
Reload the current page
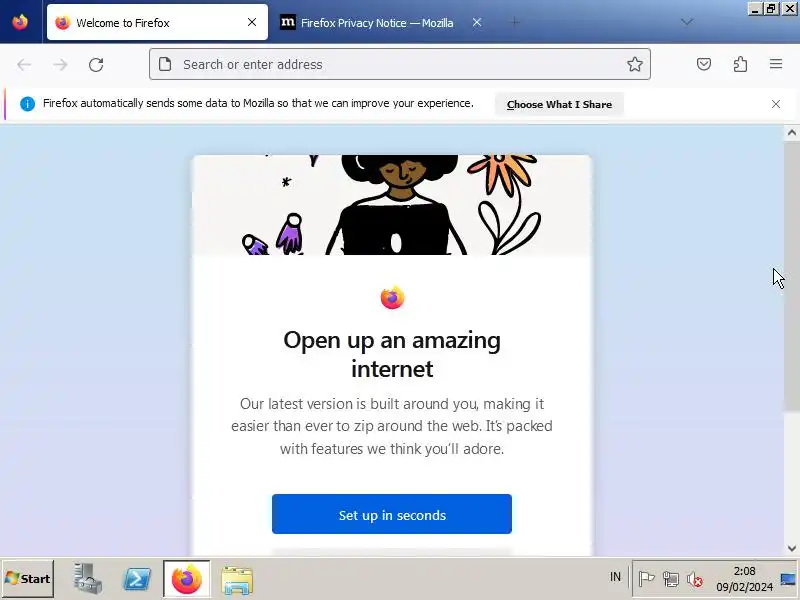coord(96,64)
